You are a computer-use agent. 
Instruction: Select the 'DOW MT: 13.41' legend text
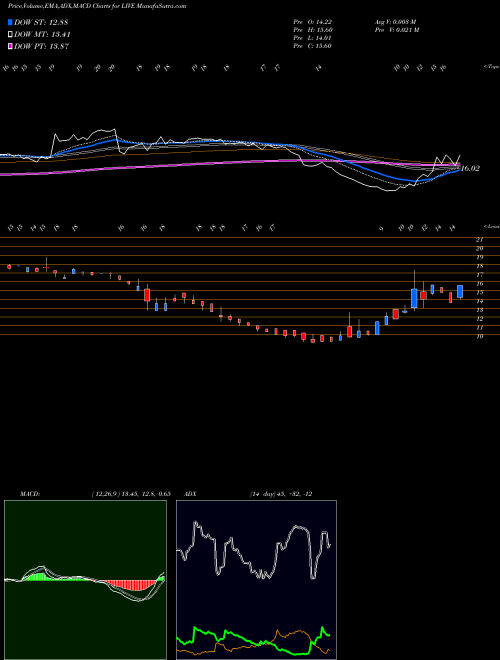[42, 35]
